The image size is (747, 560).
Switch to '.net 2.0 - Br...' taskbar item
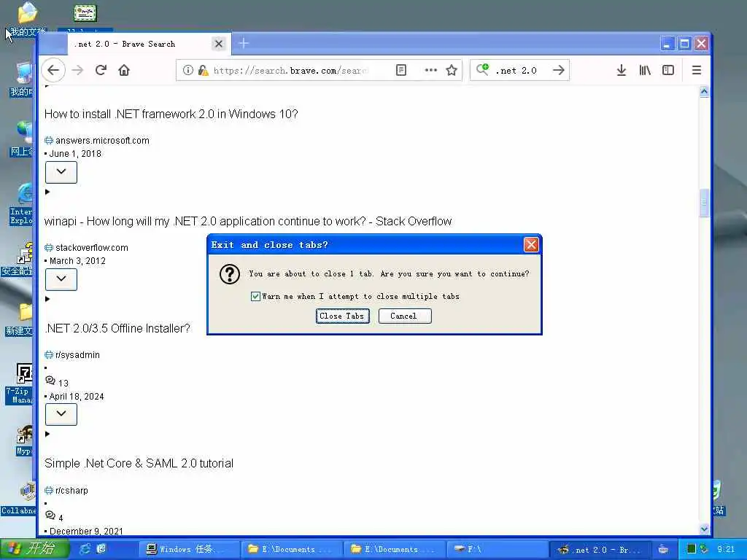pos(600,550)
